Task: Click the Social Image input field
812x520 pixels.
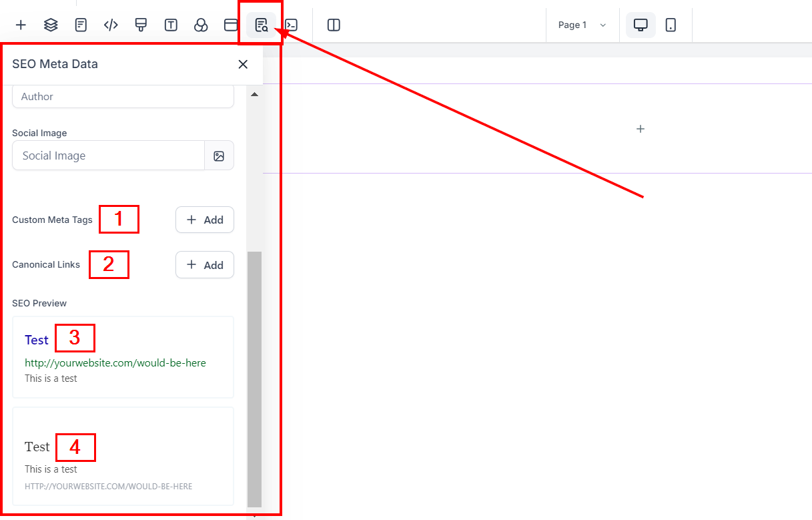Action: click(x=108, y=156)
